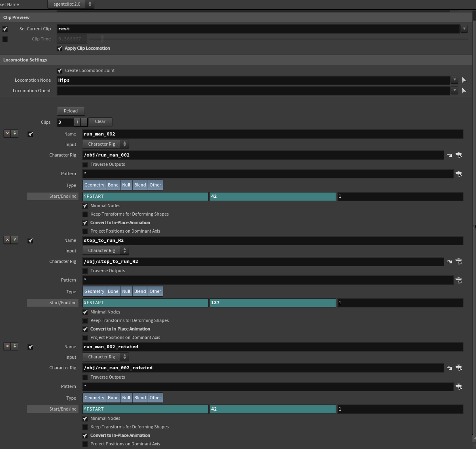Open pattern chooser for stop_to_run_R2 clip

[x=459, y=280]
